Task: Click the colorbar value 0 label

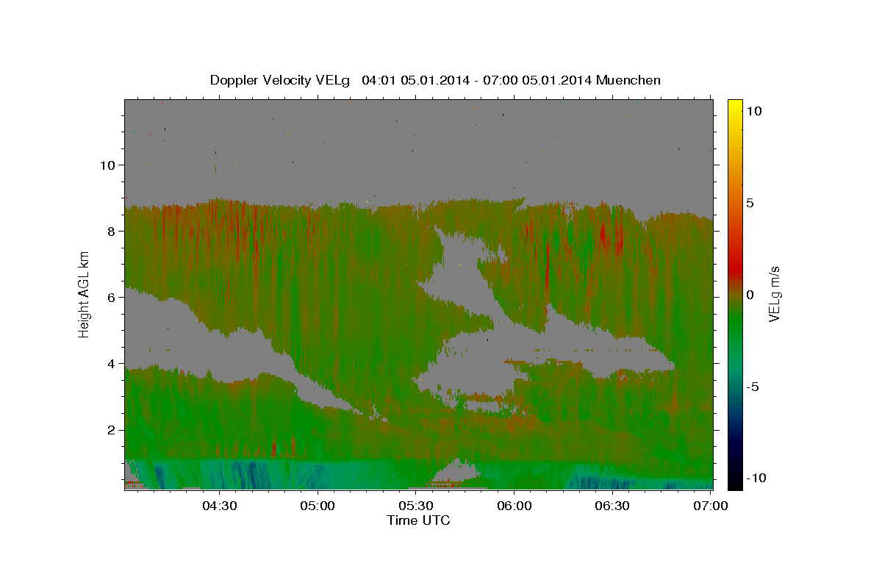Action: 750,295
